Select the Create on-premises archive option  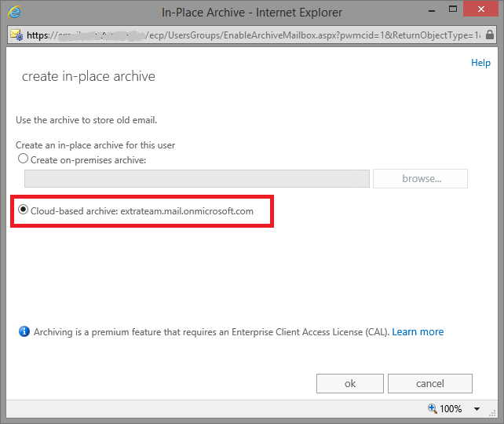(24, 159)
